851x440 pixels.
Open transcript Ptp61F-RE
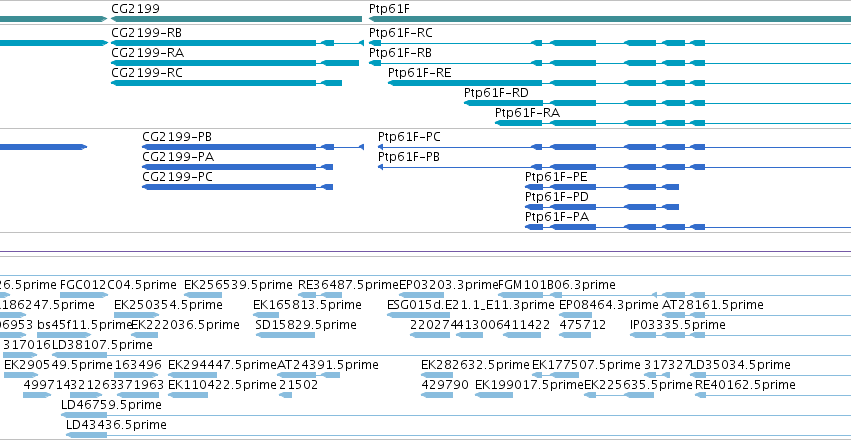619,83
